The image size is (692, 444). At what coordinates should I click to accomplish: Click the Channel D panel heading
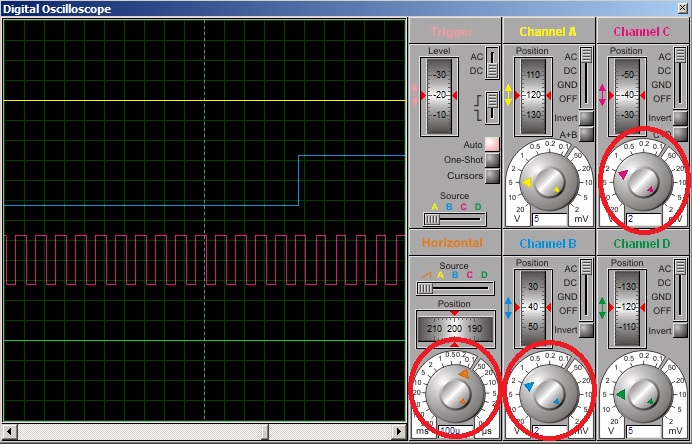pyautogui.click(x=642, y=244)
